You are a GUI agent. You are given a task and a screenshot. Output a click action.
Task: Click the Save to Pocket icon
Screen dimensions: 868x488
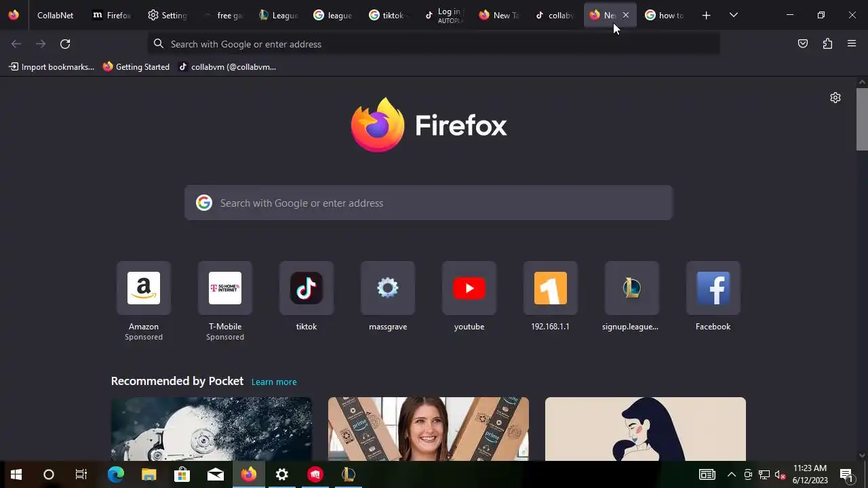click(x=803, y=44)
